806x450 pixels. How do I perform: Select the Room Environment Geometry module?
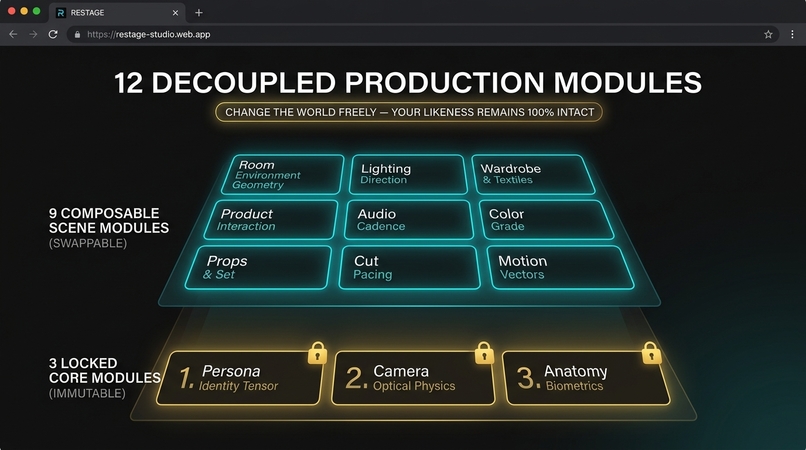coord(283,175)
